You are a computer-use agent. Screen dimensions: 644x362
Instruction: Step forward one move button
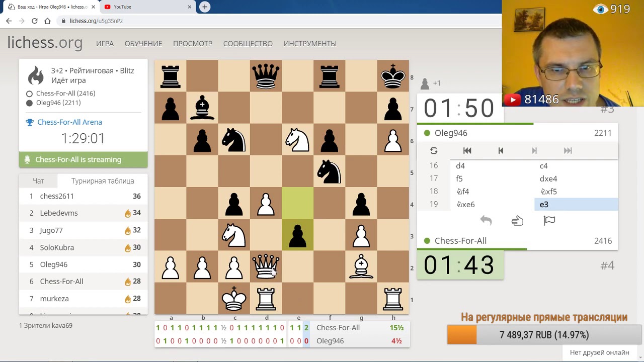click(534, 151)
